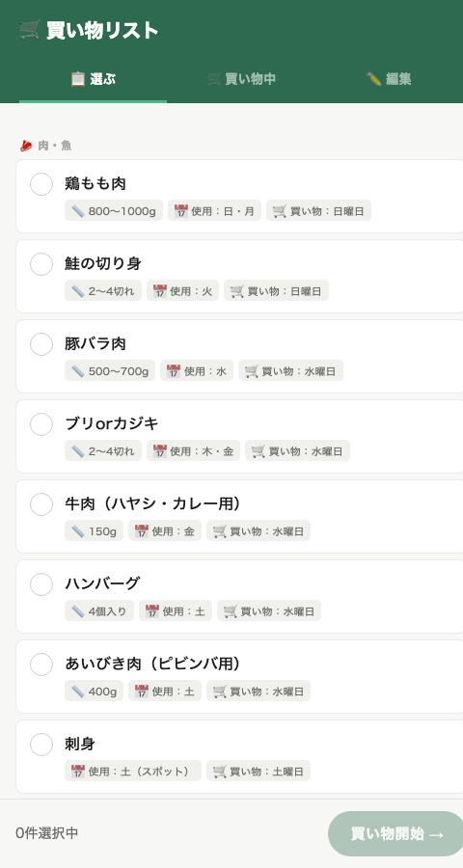Toggle the ブリorカジキ checkbox

[41, 424]
